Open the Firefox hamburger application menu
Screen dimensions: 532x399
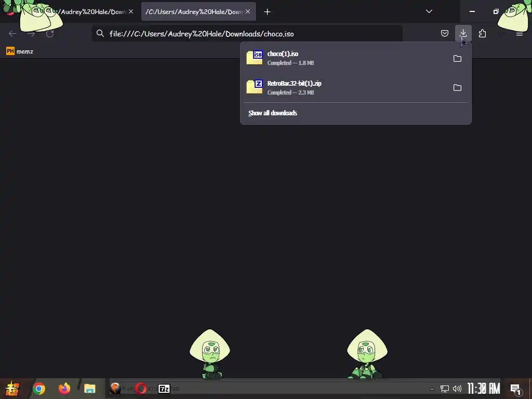pos(519,34)
